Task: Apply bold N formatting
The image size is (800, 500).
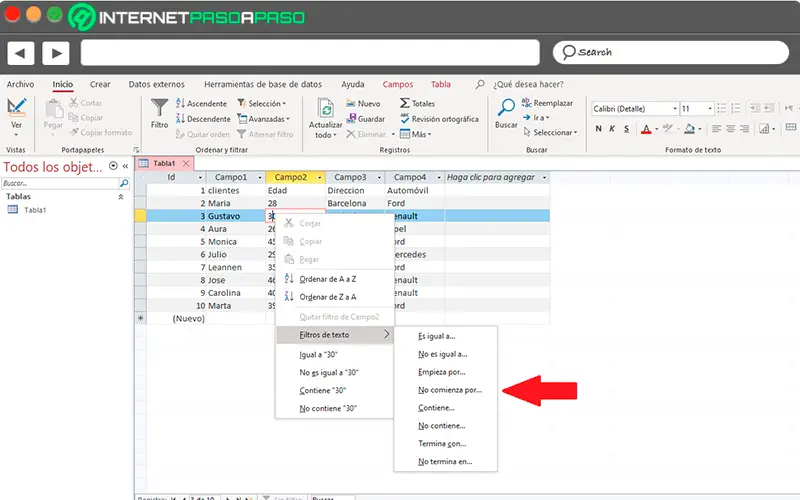Action: pyautogui.click(x=598, y=129)
